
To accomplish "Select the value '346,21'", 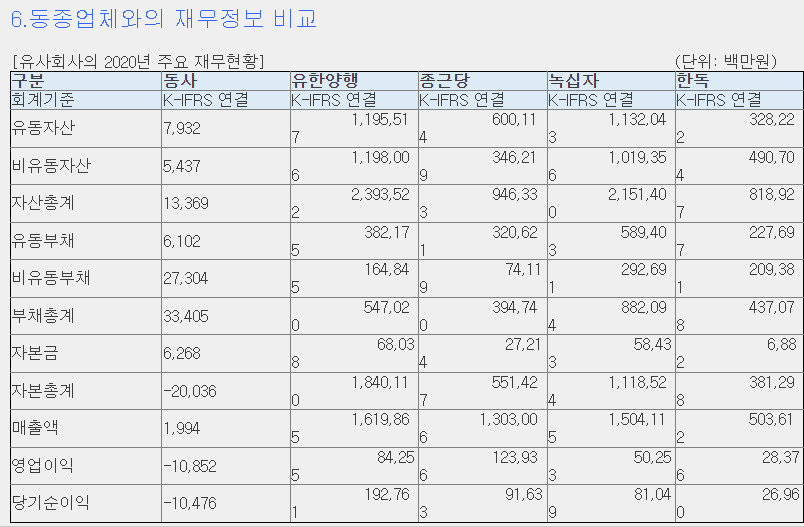I will click(514, 157).
